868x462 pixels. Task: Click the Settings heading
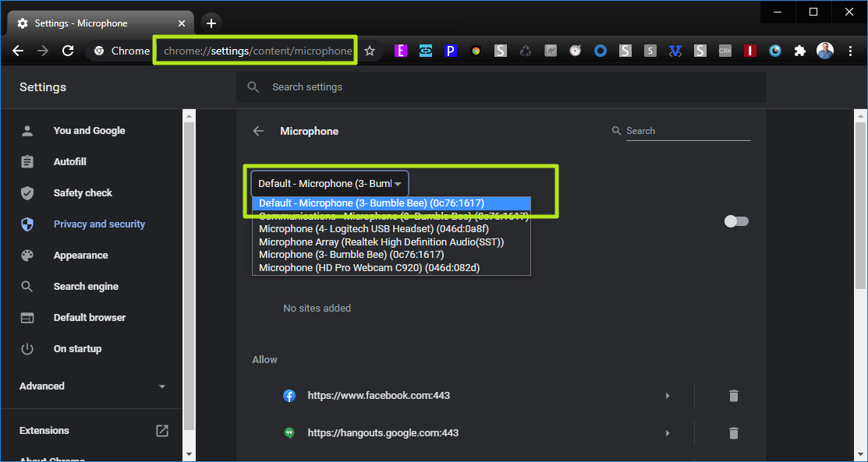[x=43, y=86]
